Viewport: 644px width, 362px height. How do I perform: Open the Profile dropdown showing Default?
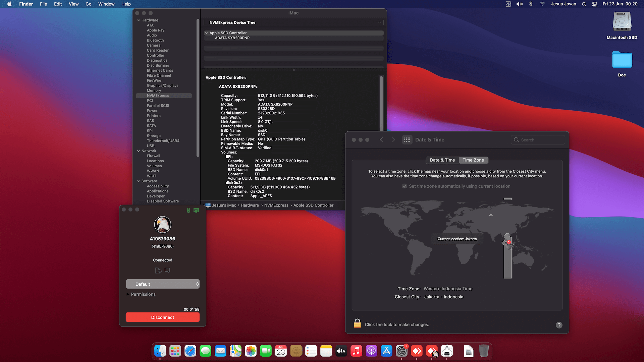163,284
